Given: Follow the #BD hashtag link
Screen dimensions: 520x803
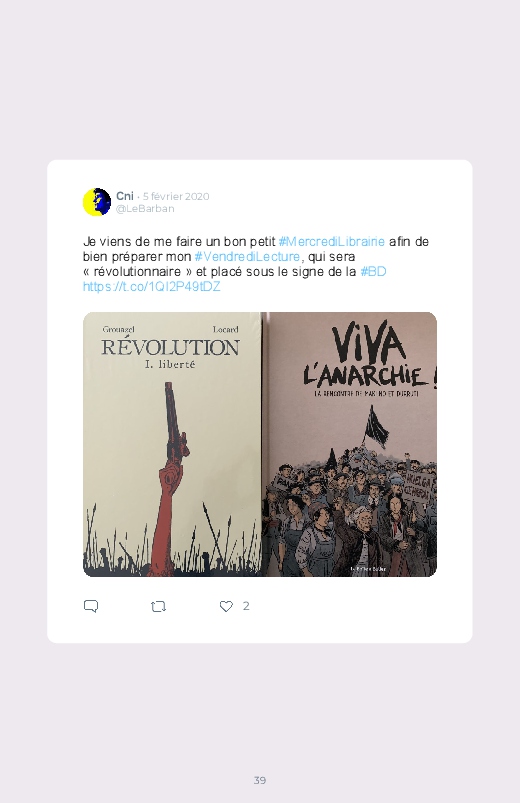Looking at the screenshot, I should (x=373, y=271).
